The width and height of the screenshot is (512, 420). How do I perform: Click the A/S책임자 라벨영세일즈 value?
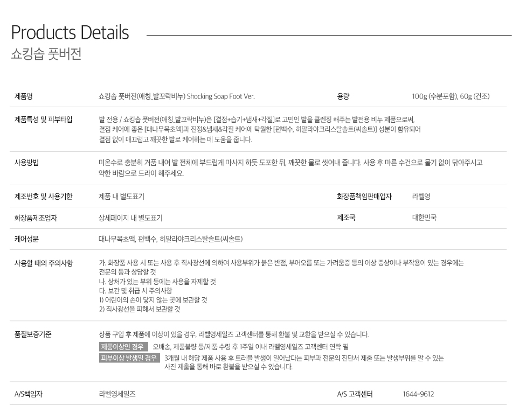(117, 394)
